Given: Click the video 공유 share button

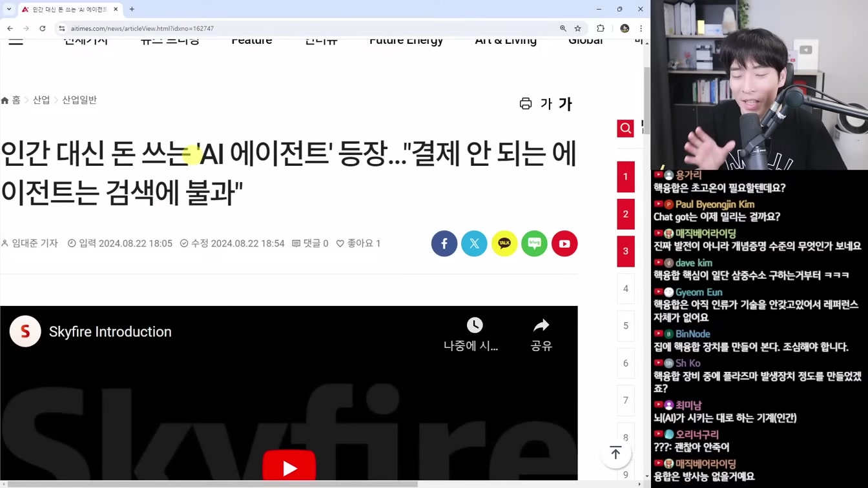Looking at the screenshot, I should coord(541,334).
